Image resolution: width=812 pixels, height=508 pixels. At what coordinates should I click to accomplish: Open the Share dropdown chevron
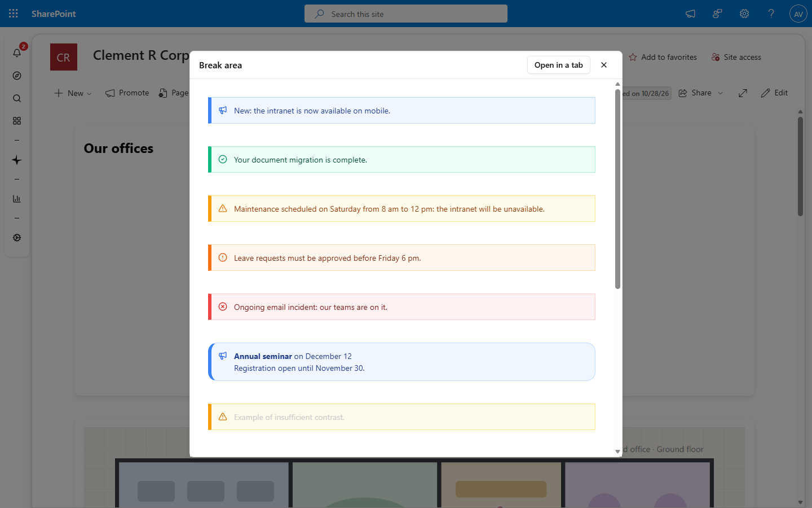tap(721, 93)
